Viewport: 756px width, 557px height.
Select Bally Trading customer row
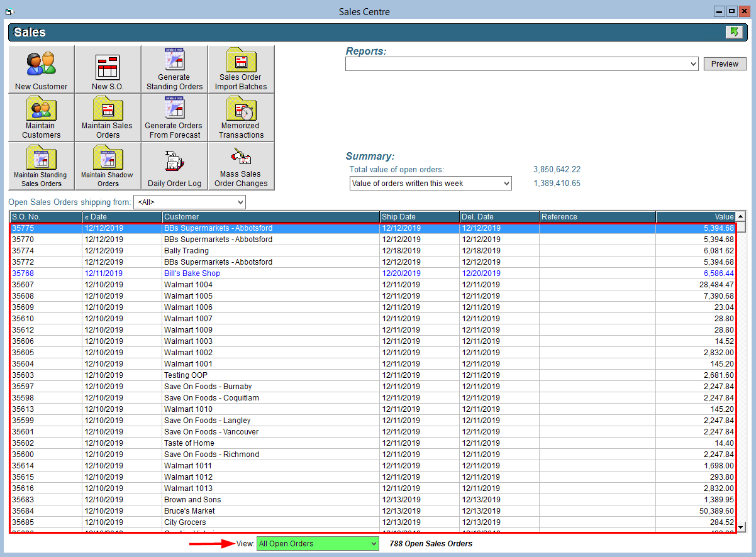pyautogui.click(x=373, y=251)
